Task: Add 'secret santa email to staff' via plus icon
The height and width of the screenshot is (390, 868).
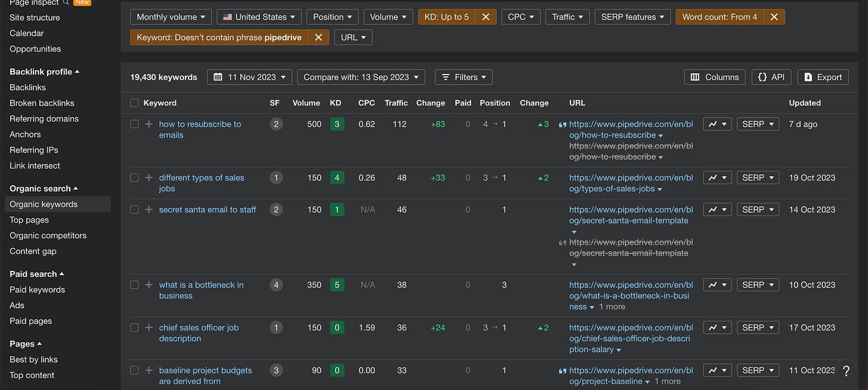Action: [149, 210]
